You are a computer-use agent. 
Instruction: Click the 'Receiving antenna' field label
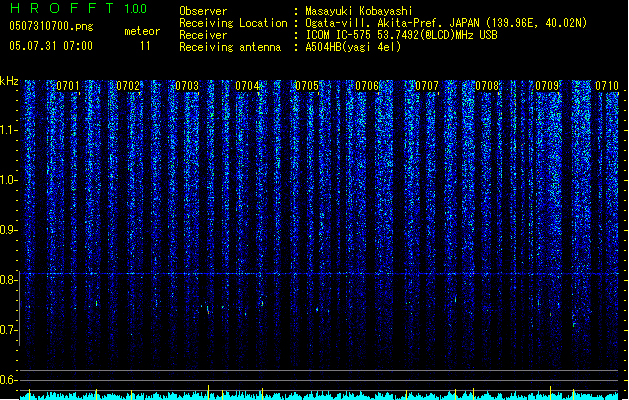pos(230,47)
